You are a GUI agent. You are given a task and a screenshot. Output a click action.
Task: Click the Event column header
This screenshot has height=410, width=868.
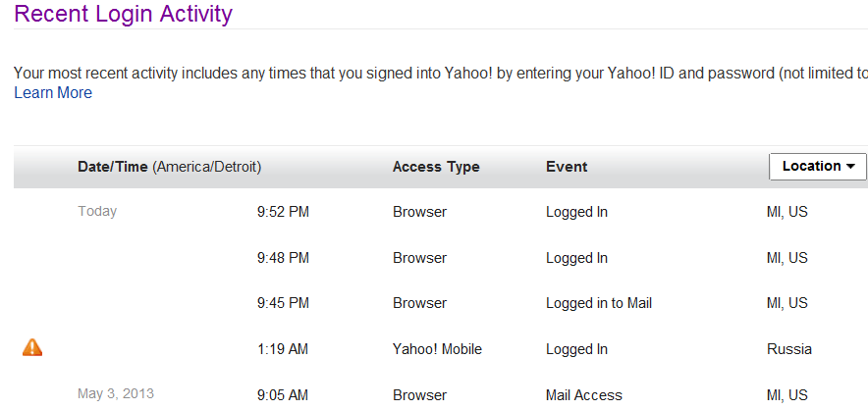(567, 167)
